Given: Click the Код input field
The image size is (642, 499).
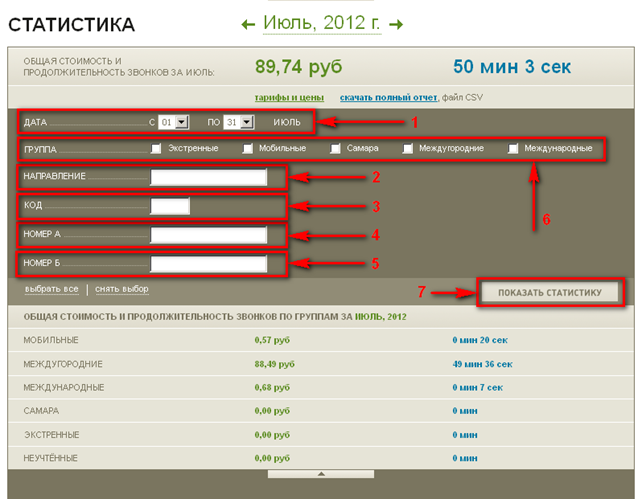Looking at the screenshot, I should pos(169,206).
